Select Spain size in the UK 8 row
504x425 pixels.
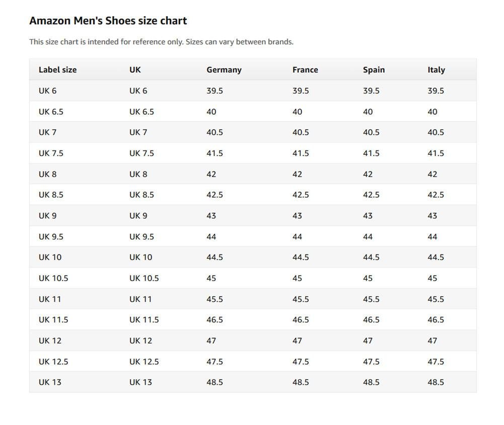368,174
